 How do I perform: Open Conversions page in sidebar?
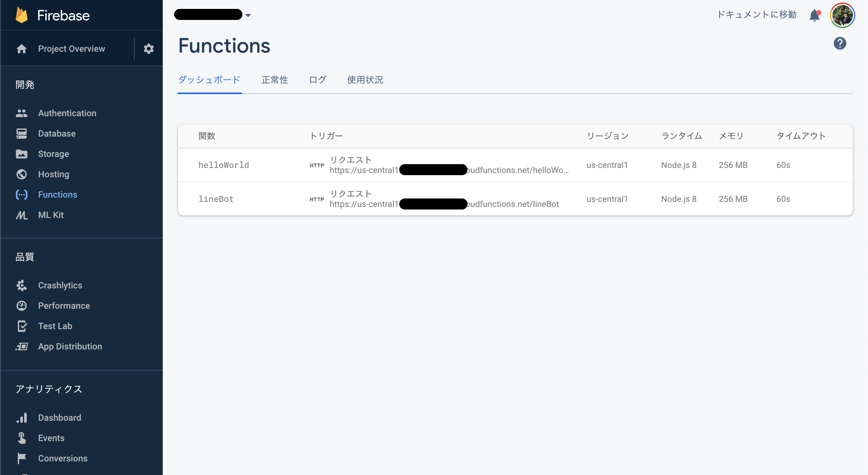click(63, 458)
